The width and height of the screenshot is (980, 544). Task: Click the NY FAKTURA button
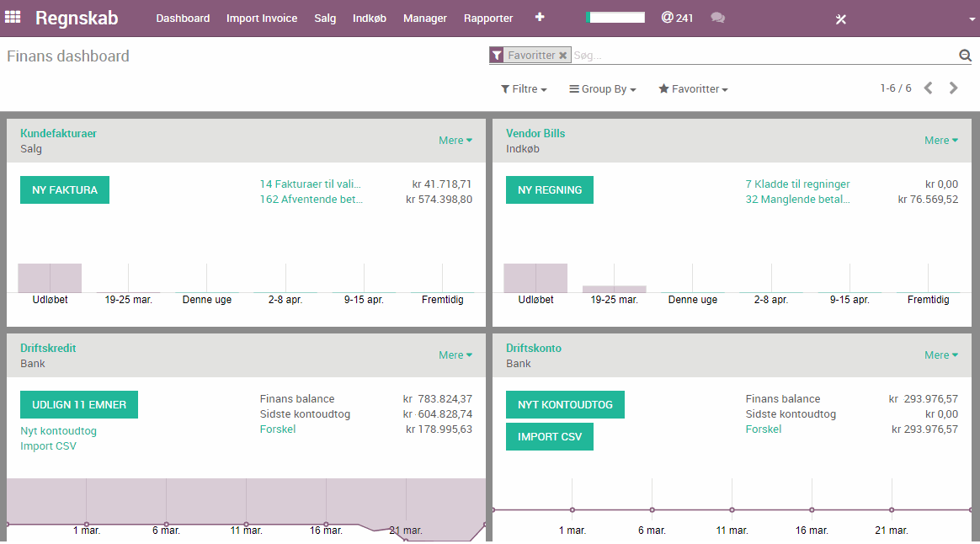point(64,190)
